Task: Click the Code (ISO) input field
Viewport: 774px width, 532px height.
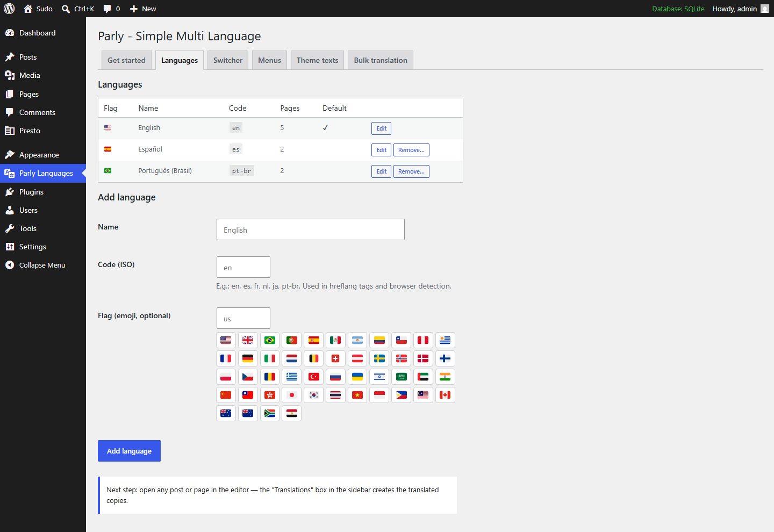Action: point(243,267)
